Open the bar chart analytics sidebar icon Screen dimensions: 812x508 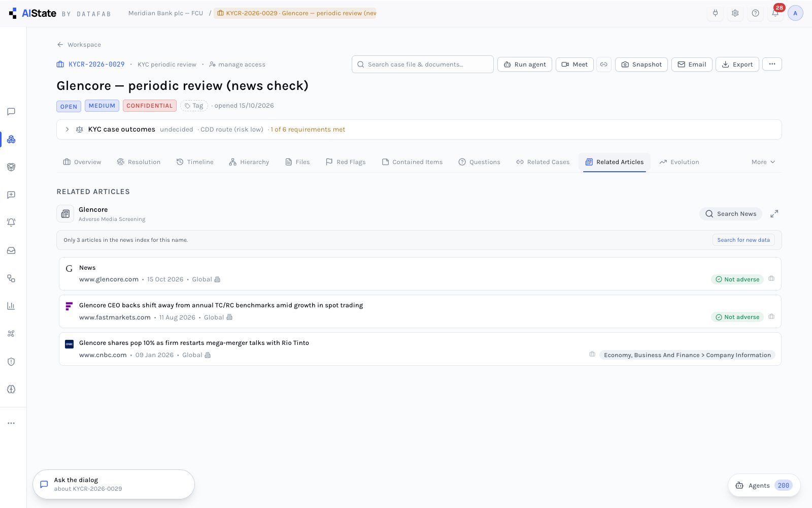pyautogui.click(x=11, y=306)
